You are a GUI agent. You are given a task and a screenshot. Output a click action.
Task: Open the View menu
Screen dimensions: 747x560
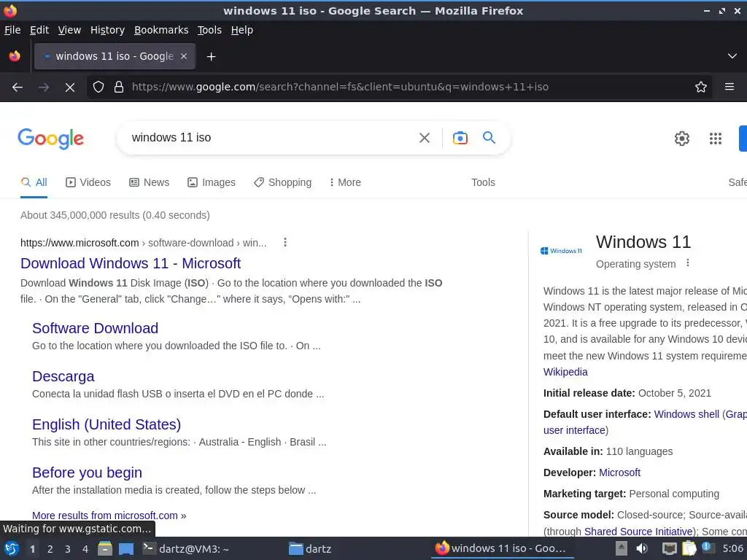click(69, 30)
